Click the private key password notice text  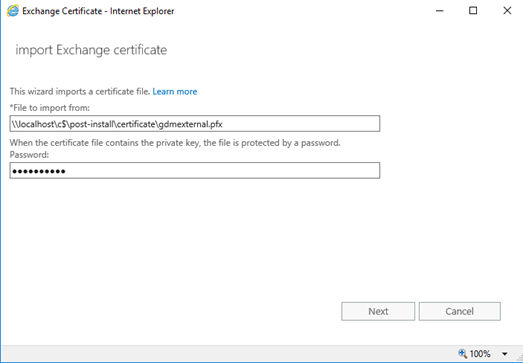[175, 143]
